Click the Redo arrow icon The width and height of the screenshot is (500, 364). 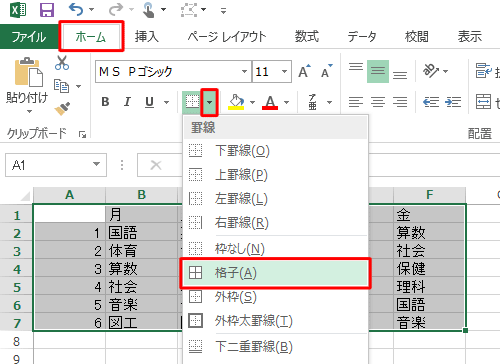[x=116, y=10]
